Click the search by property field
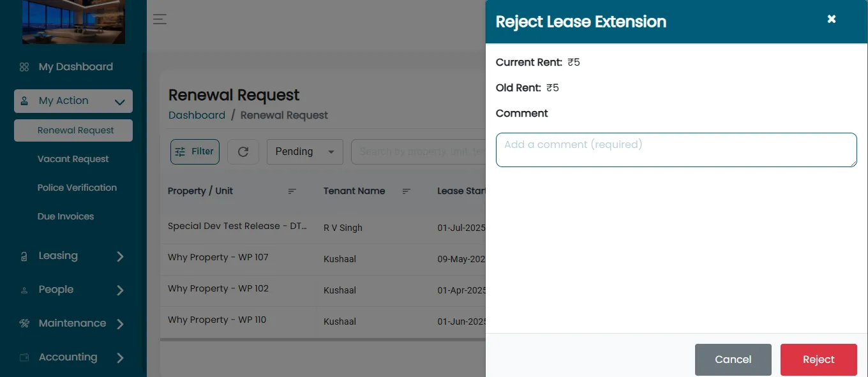The width and height of the screenshot is (868, 377). pyautogui.click(x=419, y=152)
